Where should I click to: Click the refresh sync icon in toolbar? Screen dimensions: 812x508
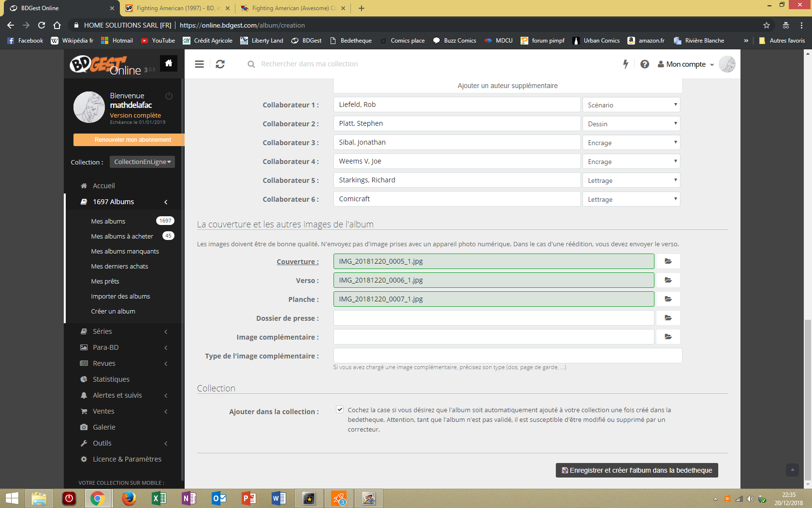pos(220,64)
